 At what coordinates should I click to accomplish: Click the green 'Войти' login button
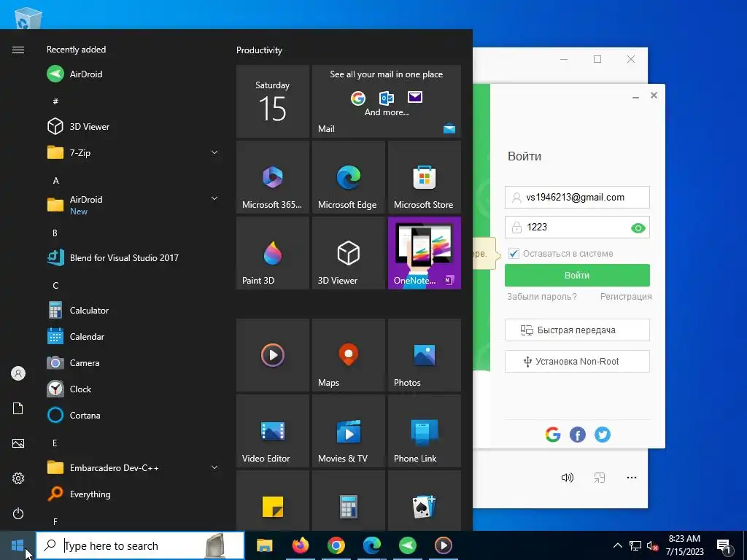pos(577,275)
